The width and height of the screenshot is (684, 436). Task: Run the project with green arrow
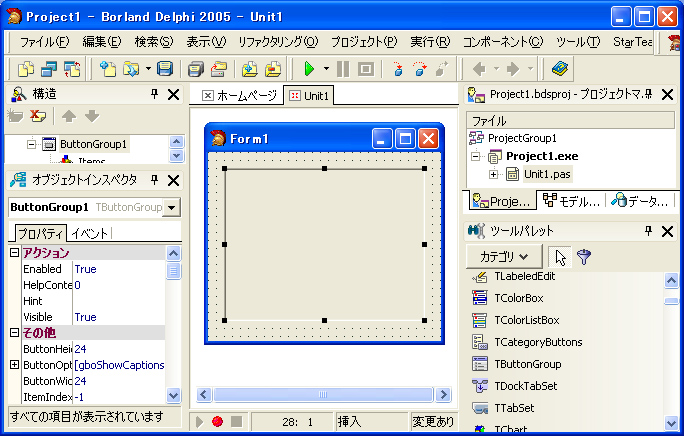309,69
